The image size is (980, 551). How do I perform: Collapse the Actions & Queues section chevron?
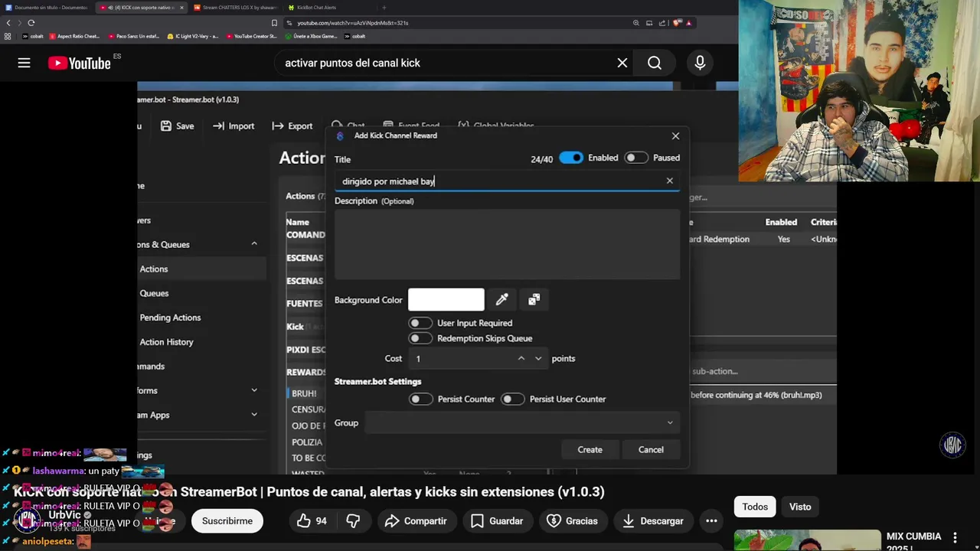coord(254,244)
